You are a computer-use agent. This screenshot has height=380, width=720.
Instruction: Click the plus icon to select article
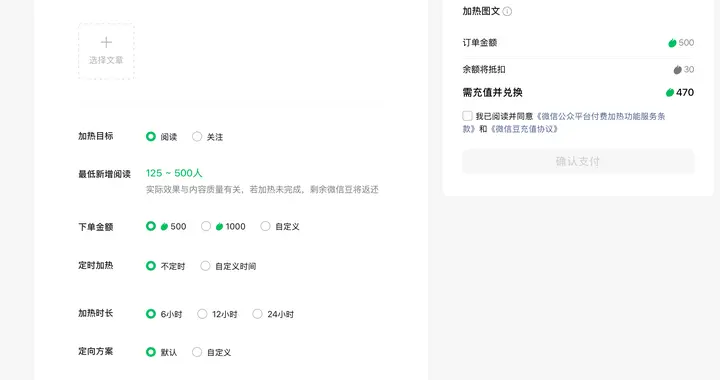tap(106, 42)
